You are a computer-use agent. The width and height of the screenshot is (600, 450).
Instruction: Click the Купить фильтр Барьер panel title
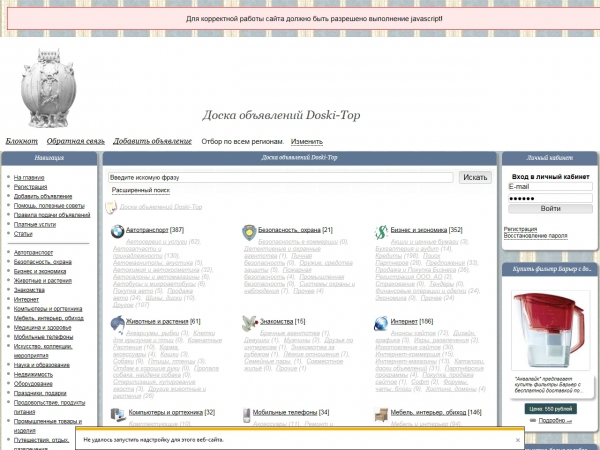551,269
